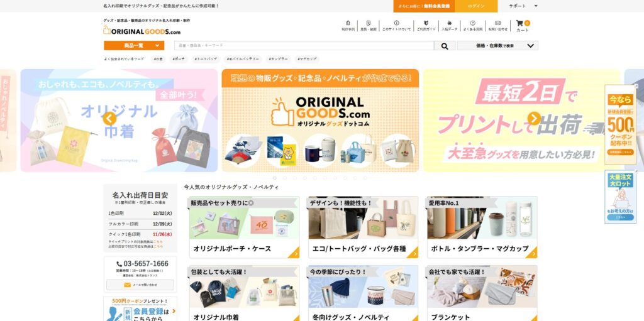Click 無料会員登録 registration button

[x=423, y=6]
